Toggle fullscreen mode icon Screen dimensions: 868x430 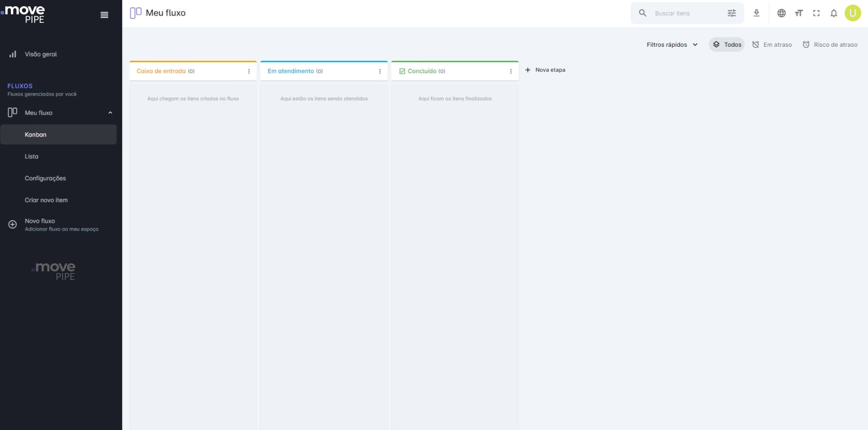coord(817,13)
